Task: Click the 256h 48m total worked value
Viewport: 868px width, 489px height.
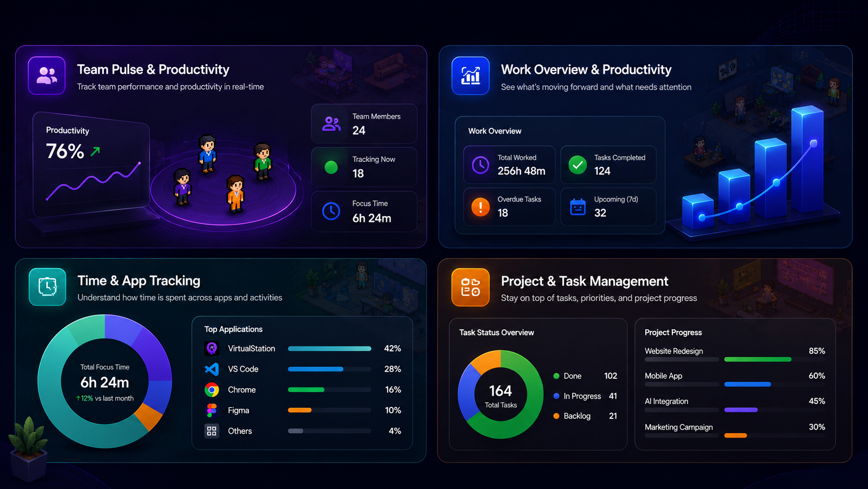Action: [521, 171]
